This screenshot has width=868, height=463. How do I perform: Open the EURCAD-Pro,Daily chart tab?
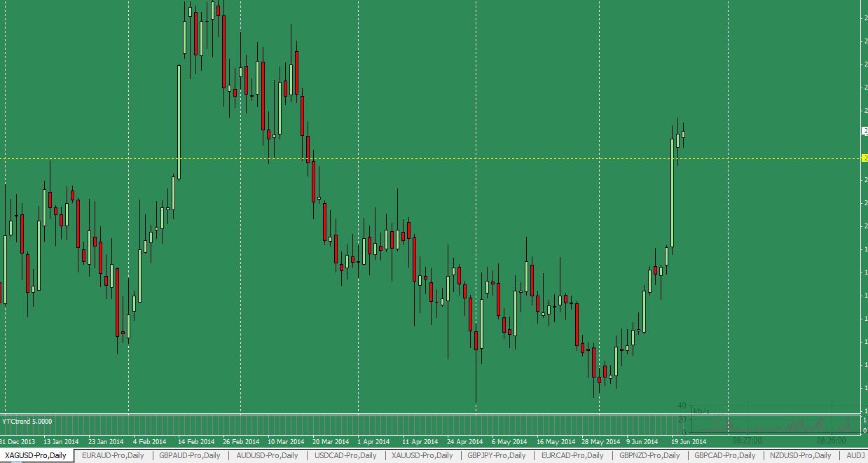click(573, 455)
